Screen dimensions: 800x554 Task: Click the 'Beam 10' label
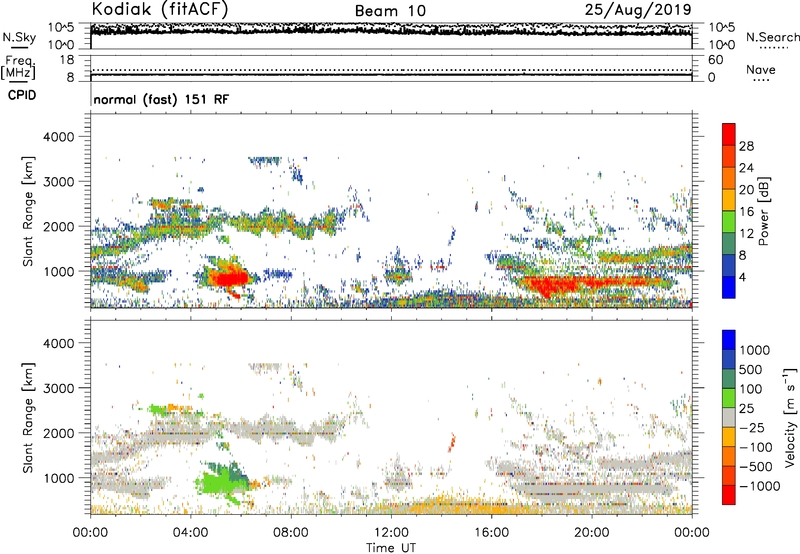(390, 11)
